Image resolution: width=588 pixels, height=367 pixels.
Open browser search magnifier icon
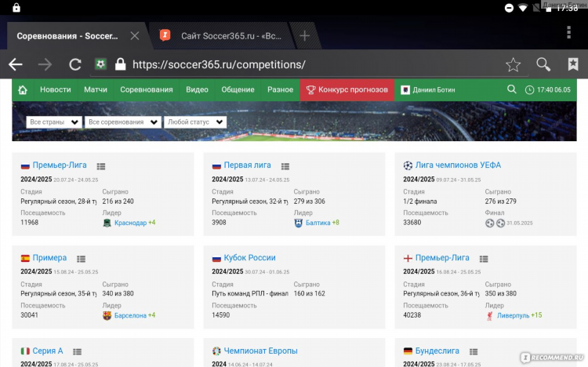point(543,64)
